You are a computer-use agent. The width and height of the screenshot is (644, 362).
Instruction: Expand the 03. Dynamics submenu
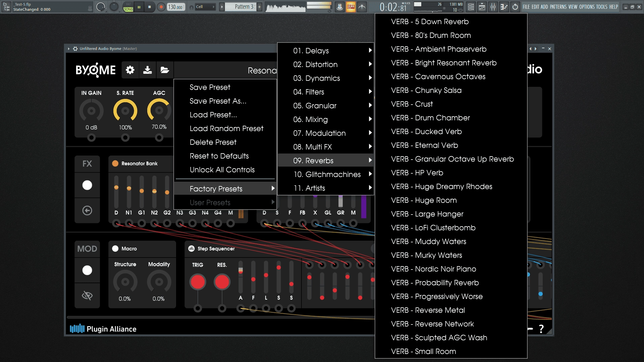pyautogui.click(x=326, y=78)
